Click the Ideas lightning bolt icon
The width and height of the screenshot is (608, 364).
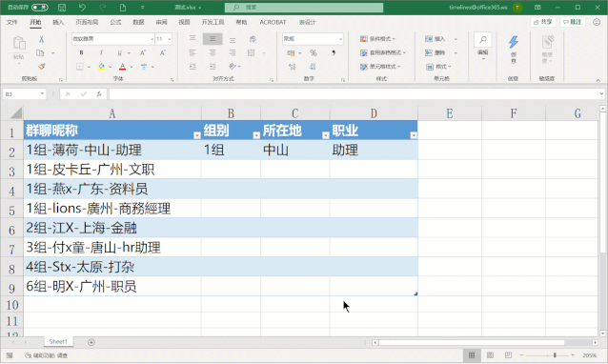514,42
